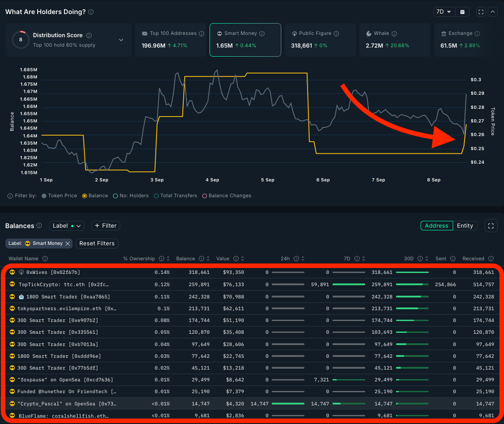504x424 pixels.
Task: Sort by 7D column arrows
Action: (363, 258)
